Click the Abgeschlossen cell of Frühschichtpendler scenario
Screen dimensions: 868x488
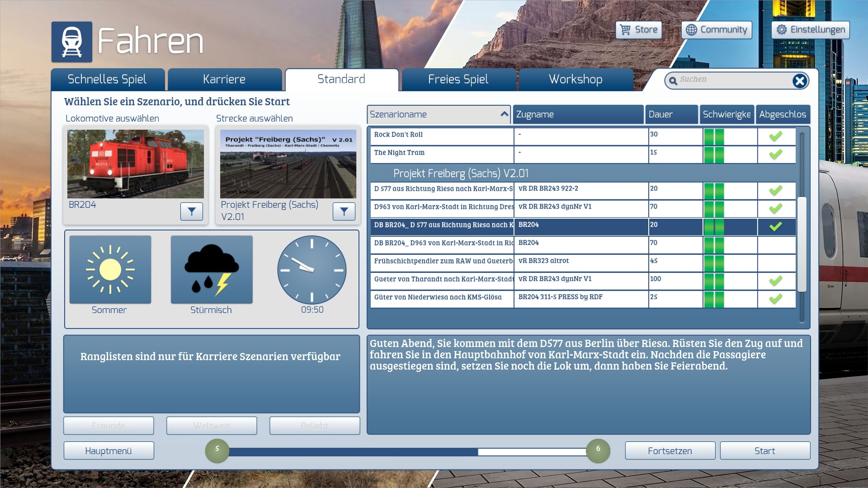point(776,263)
